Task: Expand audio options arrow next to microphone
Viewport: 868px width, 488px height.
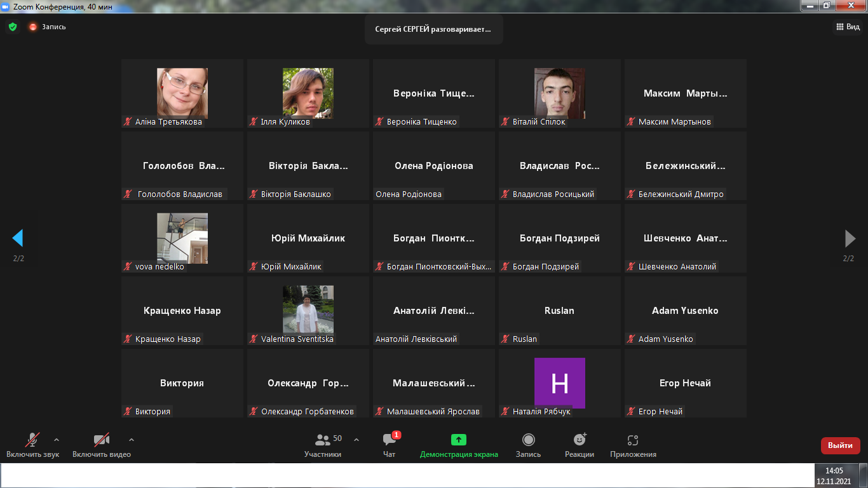Action: (x=57, y=439)
